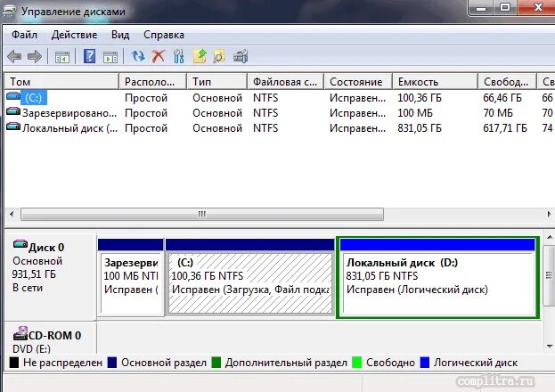This screenshot has width=555, height=392.
Task: Sort by the Свобод... column header
Action: (x=508, y=81)
